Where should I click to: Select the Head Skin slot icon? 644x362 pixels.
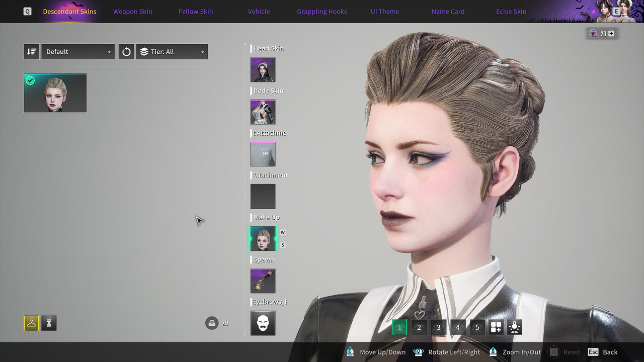pos(263,70)
